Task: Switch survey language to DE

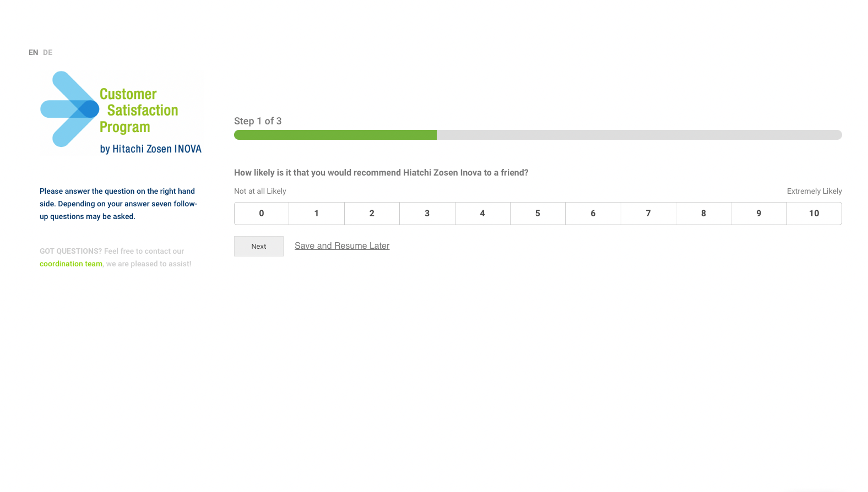Action: click(x=48, y=52)
